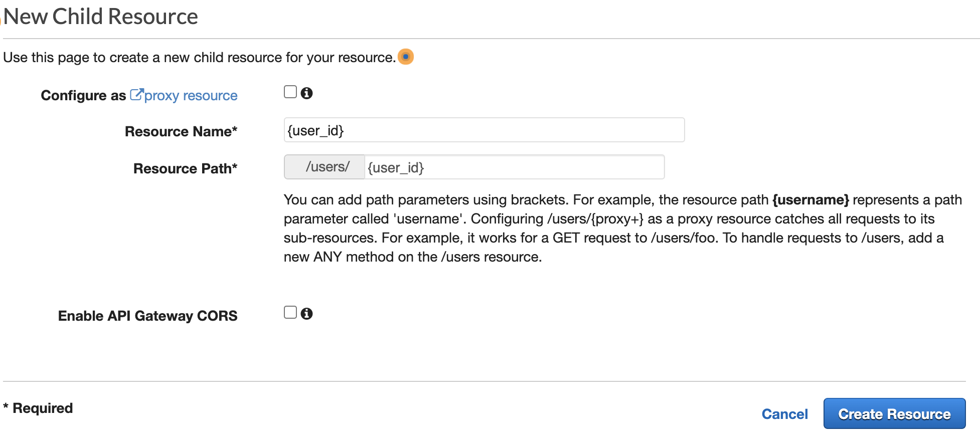Click the Cancel link
980x443 pixels.
tap(784, 414)
